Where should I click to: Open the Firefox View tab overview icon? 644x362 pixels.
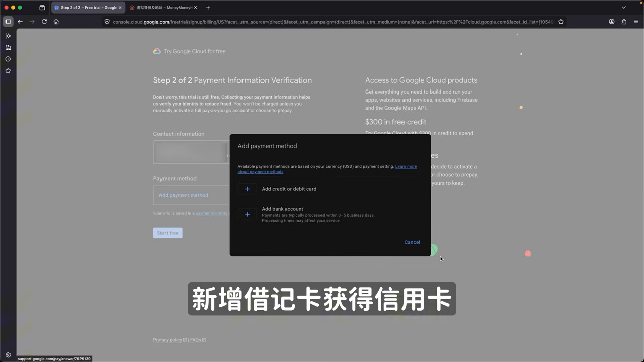tap(42, 8)
